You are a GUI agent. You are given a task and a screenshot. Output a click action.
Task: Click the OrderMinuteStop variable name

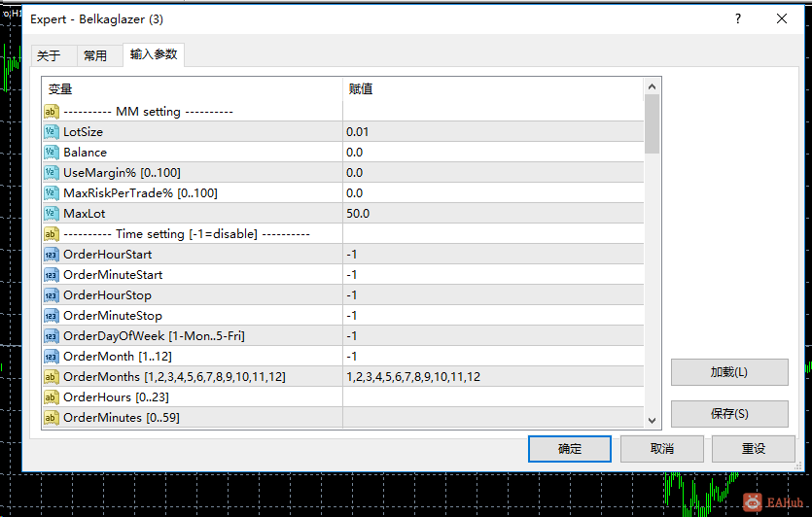pyautogui.click(x=113, y=316)
